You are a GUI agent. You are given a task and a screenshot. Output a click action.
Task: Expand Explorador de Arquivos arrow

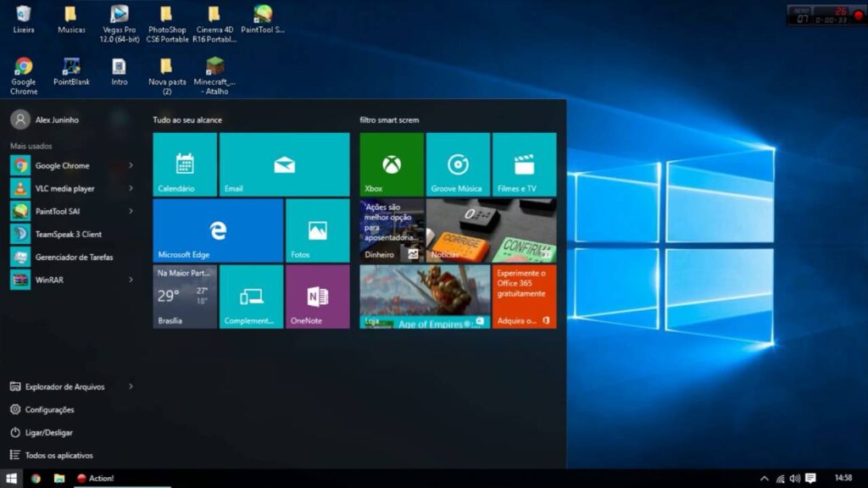[131, 386]
